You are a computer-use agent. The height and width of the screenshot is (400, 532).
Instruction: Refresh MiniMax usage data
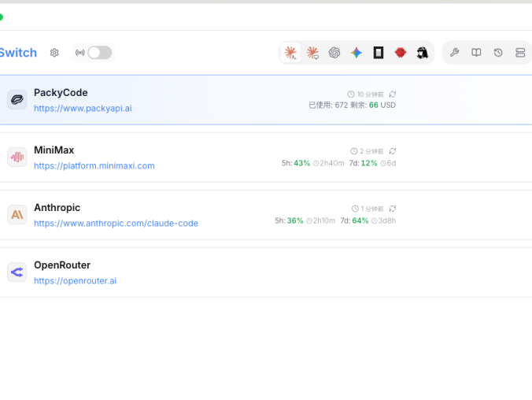(393, 151)
